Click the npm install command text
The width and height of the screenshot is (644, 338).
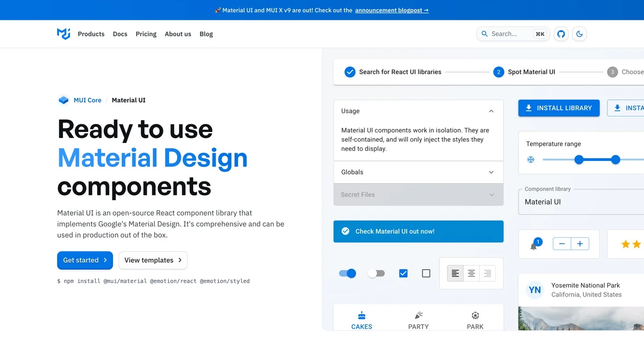[x=153, y=281]
